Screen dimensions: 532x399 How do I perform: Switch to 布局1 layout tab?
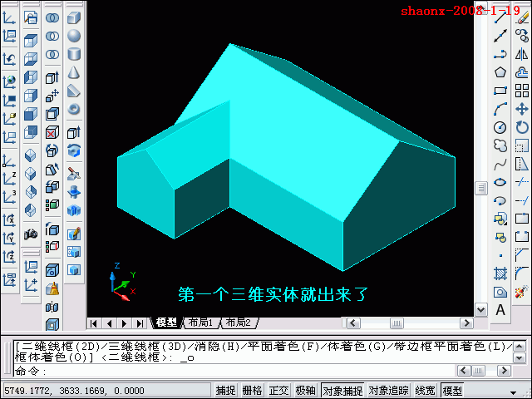click(x=199, y=323)
